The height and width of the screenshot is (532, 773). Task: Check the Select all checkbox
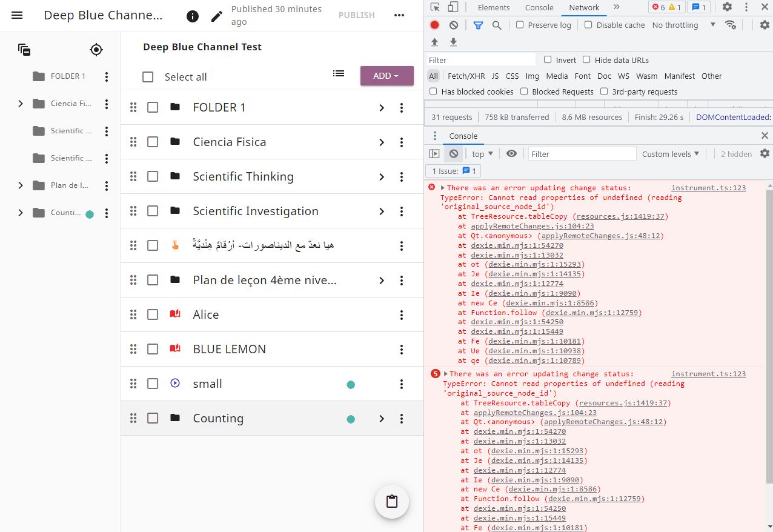(x=148, y=77)
